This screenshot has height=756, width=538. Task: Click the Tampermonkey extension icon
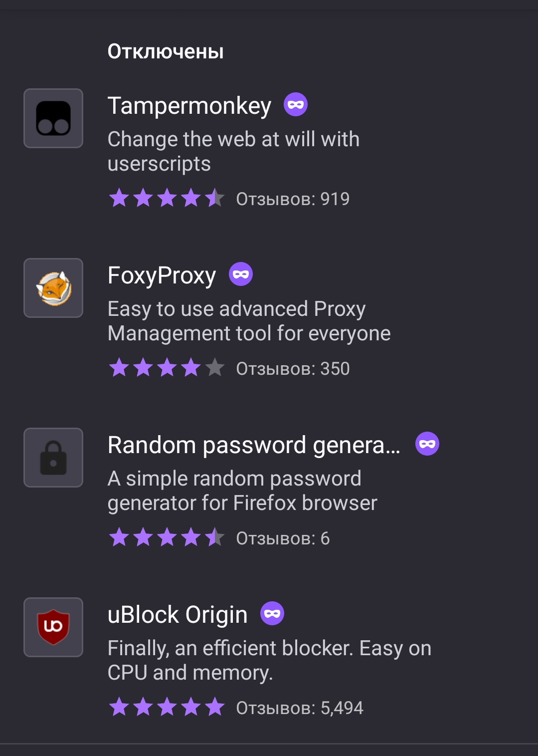click(x=53, y=118)
